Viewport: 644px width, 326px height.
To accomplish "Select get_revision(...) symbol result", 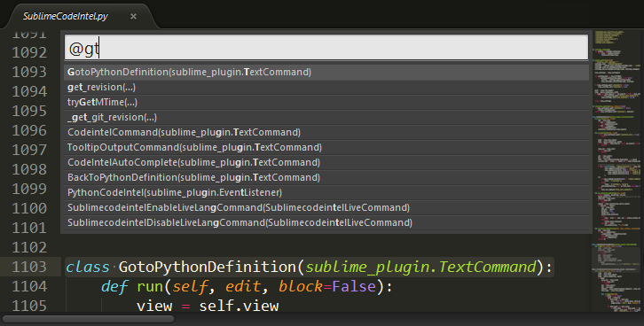I will point(326,88).
